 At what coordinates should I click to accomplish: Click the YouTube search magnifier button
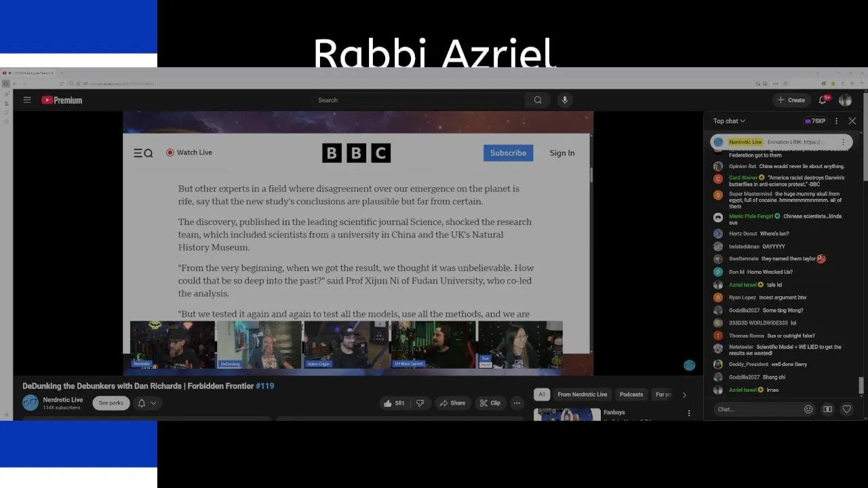click(538, 100)
